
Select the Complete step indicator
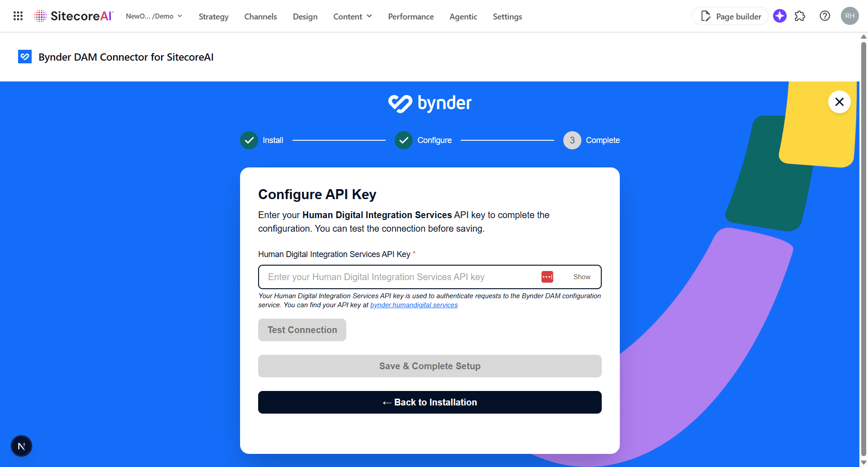click(572, 140)
